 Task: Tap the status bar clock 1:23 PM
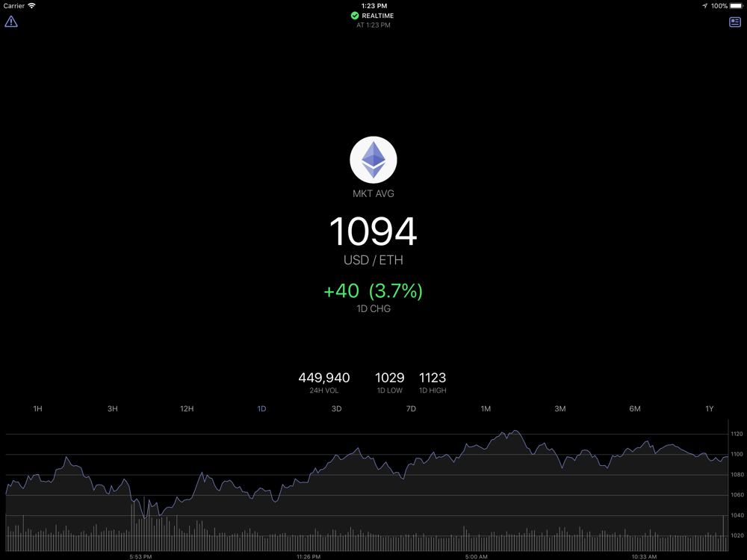(x=374, y=6)
